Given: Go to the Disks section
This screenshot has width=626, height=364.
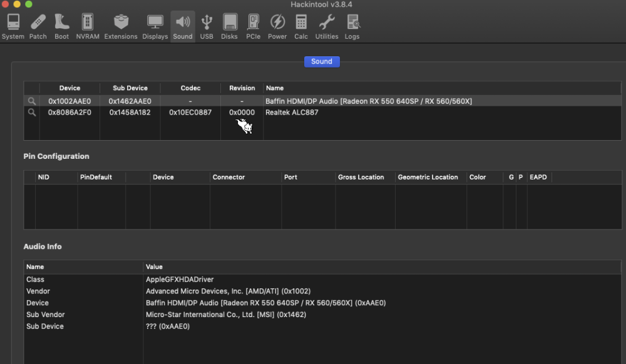Looking at the screenshot, I should (x=230, y=27).
